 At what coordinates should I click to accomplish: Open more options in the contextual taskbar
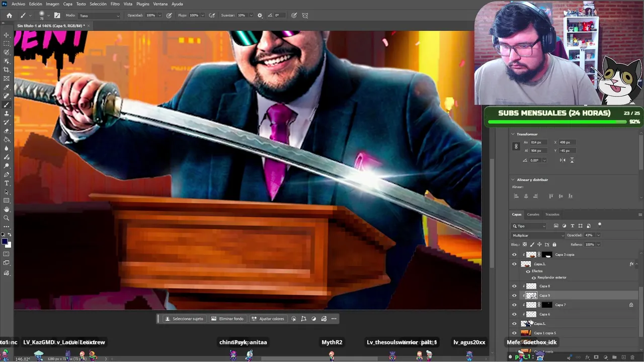point(334,319)
